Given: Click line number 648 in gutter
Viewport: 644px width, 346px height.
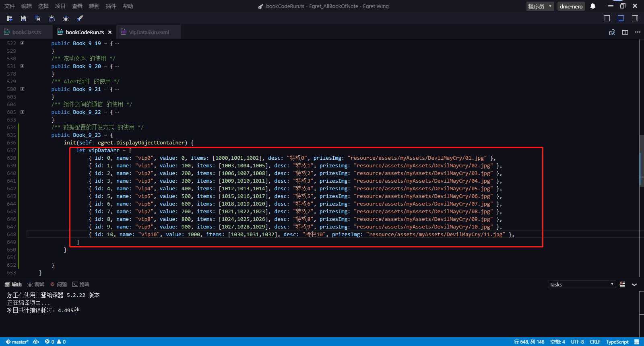Looking at the screenshot, I should pyautogui.click(x=11, y=234).
